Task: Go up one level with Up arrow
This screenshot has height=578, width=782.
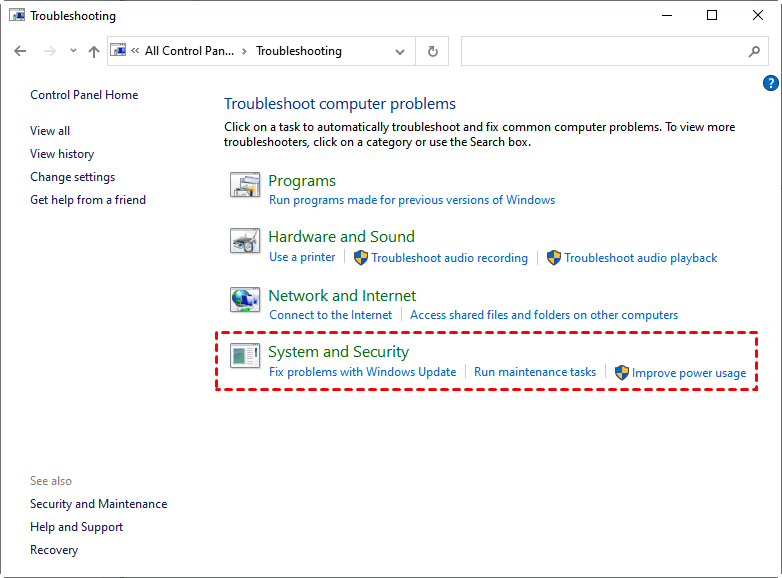Action: point(94,51)
